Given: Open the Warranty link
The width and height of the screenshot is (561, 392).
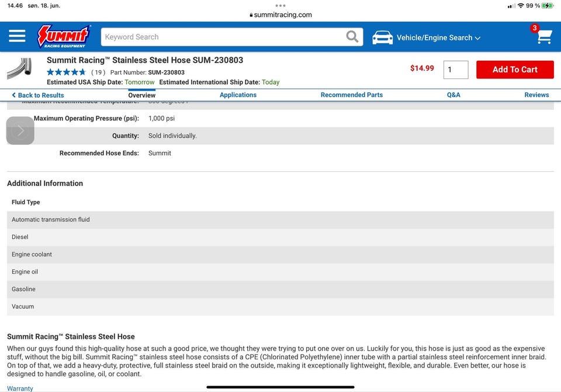Looking at the screenshot, I should (x=20, y=388).
